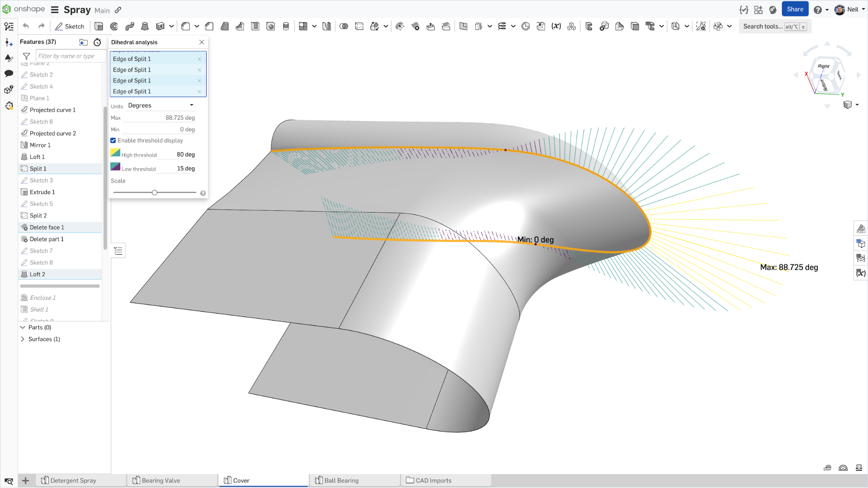This screenshot has height=488, width=868.
Task: Expand the Surfaces (1) tree item
Action: [23, 338]
